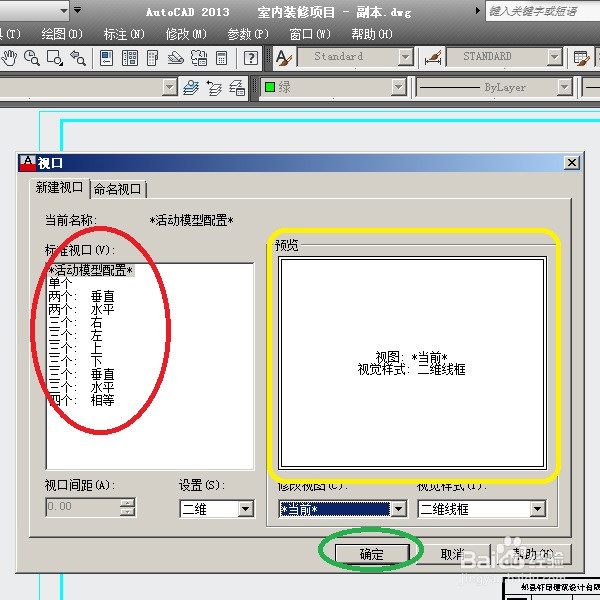Viewport: 600px width, 600px height.
Task: Select the Pan hand tool
Action: point(9,58)
